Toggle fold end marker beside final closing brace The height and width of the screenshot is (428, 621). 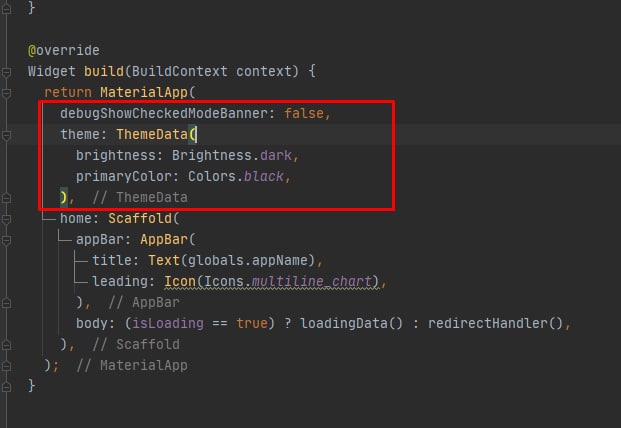(x=6, y=387)
